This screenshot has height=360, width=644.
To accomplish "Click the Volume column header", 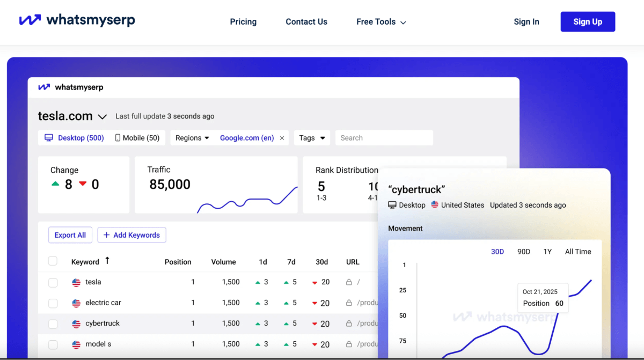I will [x=224, y=262].
